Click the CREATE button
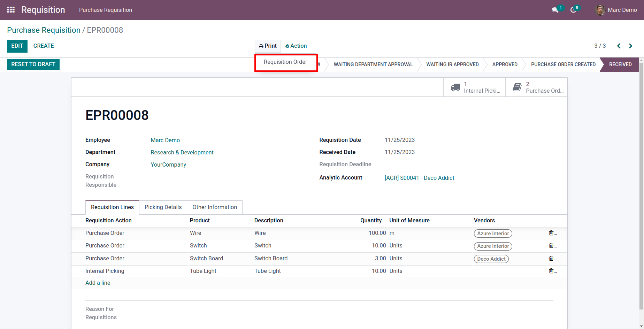This screenshot has width=644, height=329. point(44,46)
